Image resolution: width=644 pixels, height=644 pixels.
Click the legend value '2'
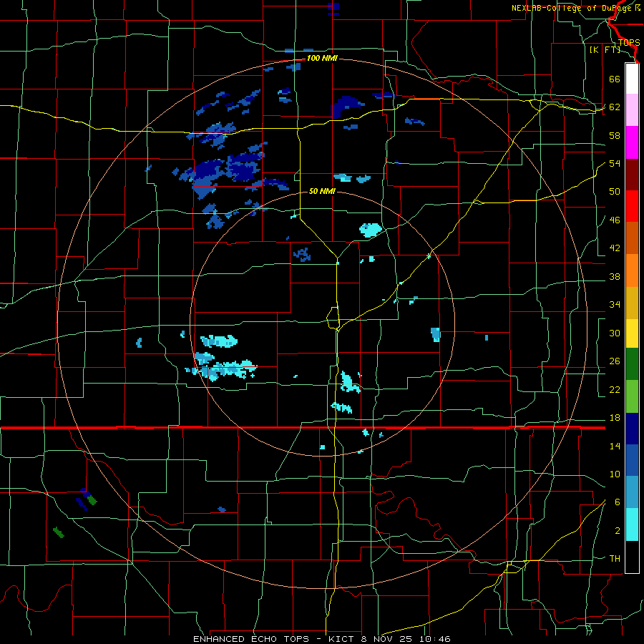618,531
